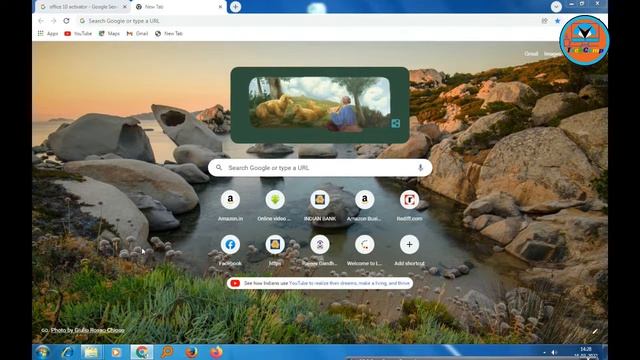Viewport: 640px width, 360px height.
Task: Open the YouTube bookmark
Action: click(x=78, y=33)
